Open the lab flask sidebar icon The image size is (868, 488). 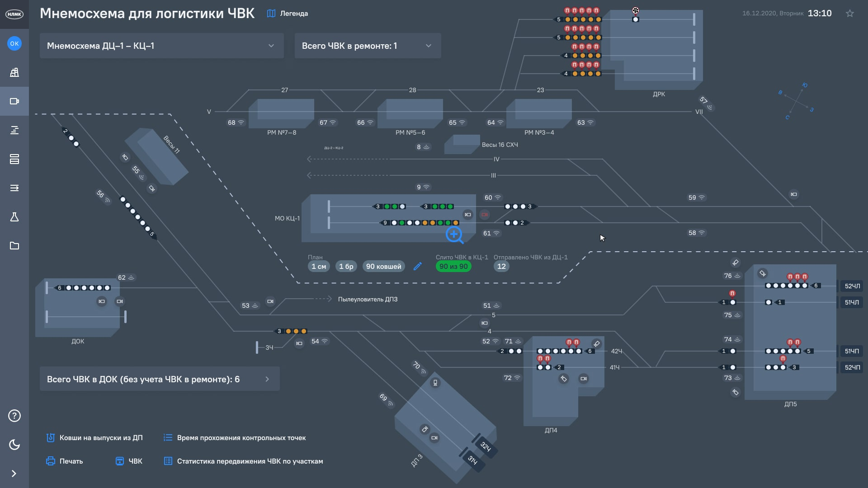coord(14,217)
